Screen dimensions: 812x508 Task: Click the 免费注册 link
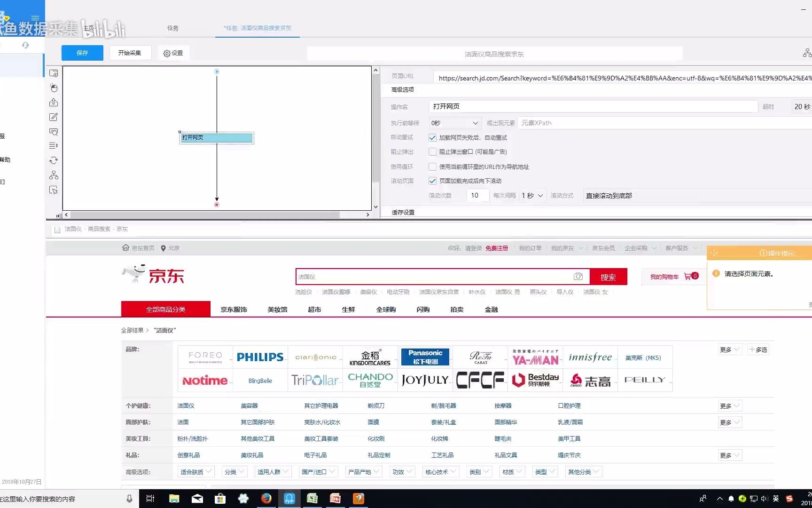[x=497, y=248]
